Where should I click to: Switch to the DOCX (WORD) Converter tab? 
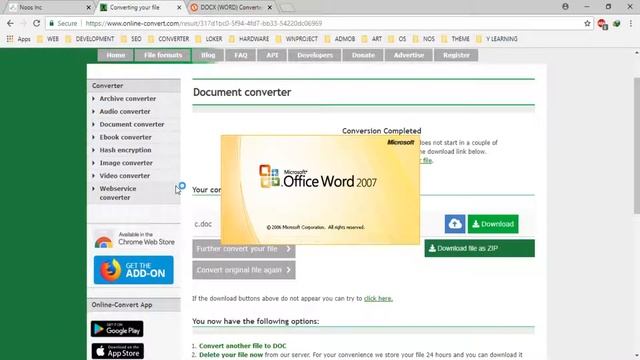click(x=231, y=7)
